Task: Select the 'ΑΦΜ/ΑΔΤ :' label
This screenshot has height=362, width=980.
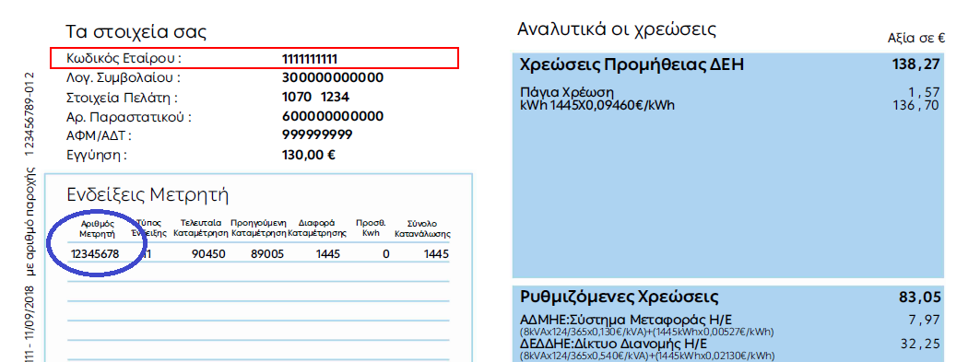Action: click(100, 135)
